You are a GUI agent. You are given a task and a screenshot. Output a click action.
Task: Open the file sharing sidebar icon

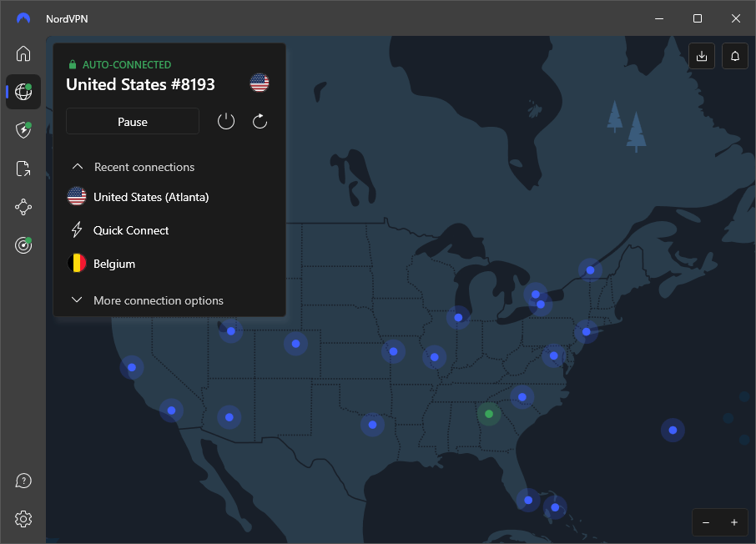click(x=23, y=169)
